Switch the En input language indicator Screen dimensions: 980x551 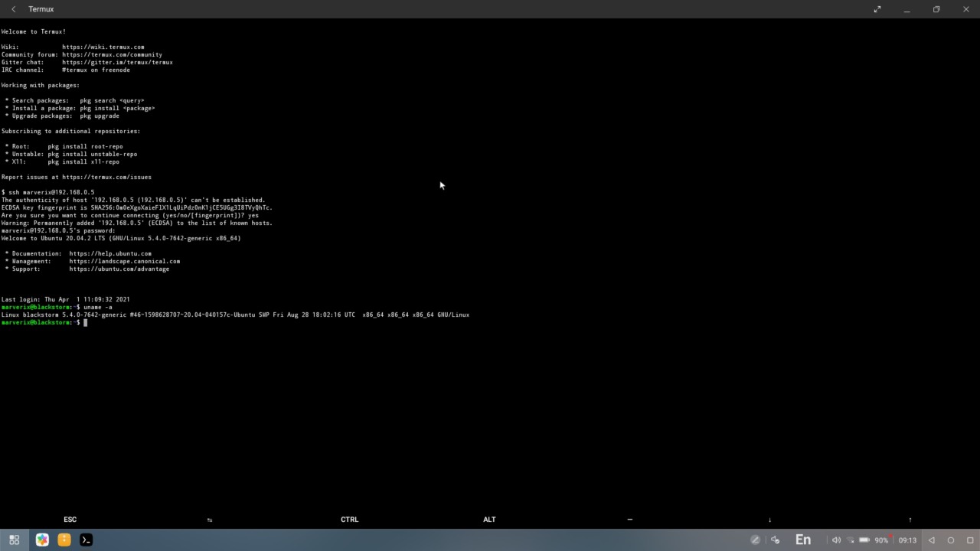803,540
